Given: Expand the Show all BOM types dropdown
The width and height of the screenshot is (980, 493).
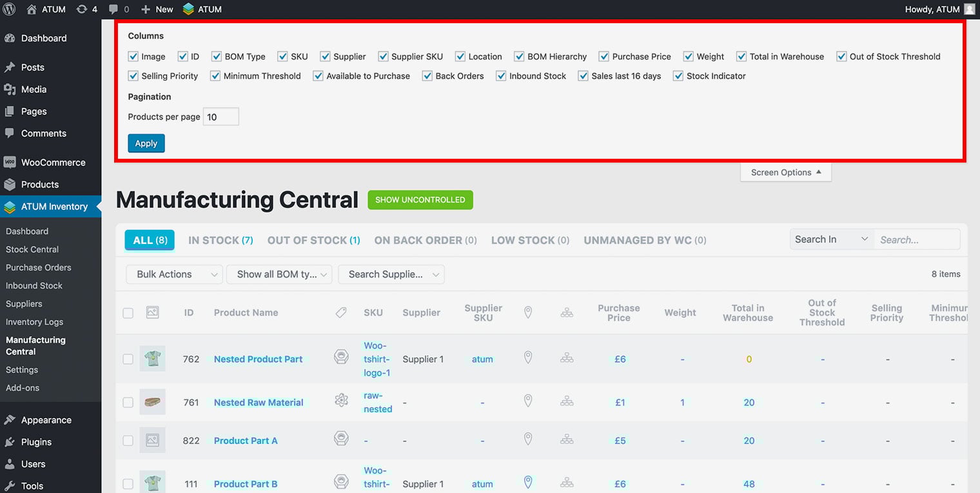Looking at the screenshot, I should [x=279, y=274].
